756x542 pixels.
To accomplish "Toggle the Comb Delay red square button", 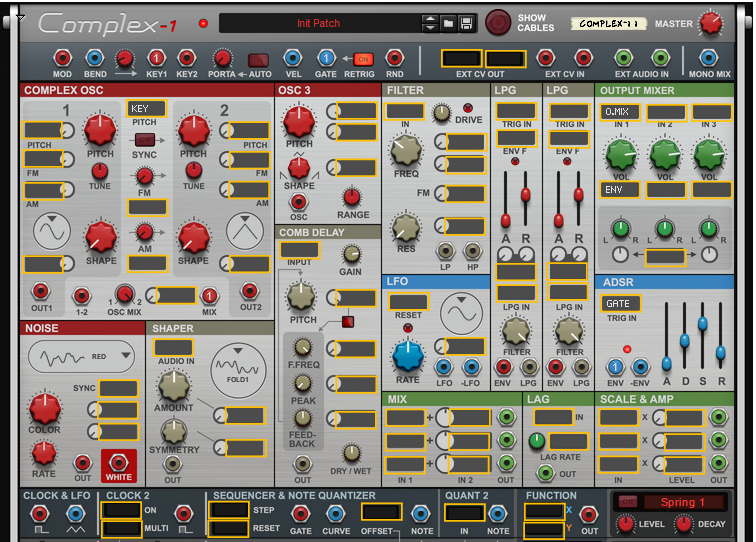I will (x=348, y=322).
